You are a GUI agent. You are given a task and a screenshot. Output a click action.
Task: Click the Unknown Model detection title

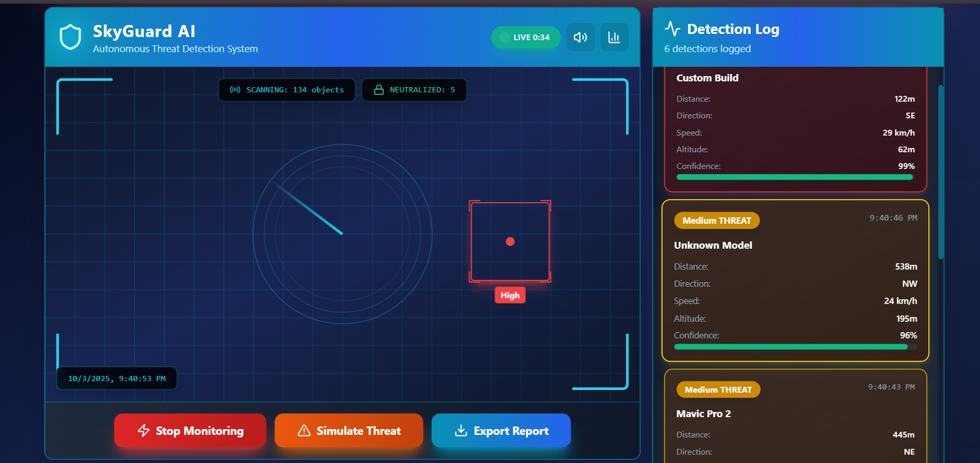point(713,245)
